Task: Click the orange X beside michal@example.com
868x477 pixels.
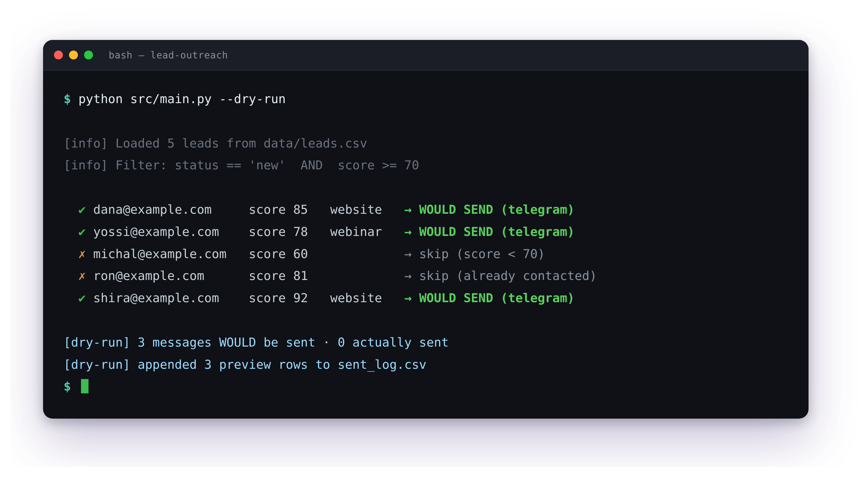Action: [x=82, y=254]
